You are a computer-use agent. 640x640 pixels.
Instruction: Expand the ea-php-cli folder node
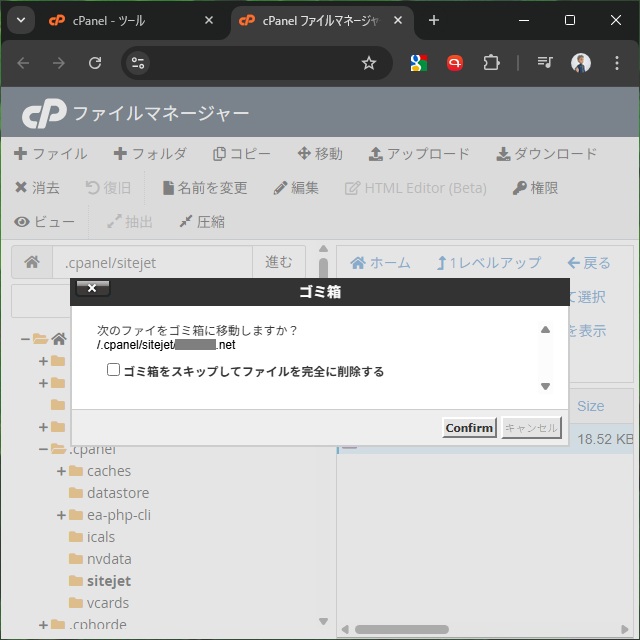[61, 515]
